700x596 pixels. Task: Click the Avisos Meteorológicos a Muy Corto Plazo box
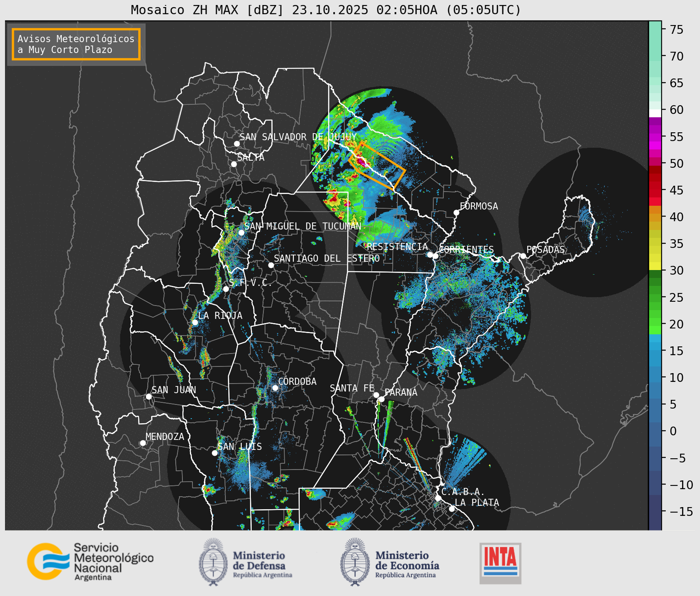[x=76, y=44]
